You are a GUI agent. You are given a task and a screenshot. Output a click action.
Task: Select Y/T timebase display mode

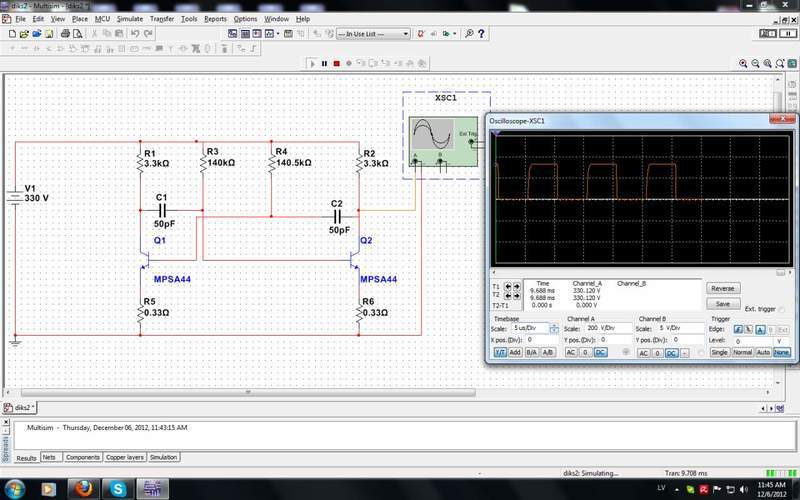click(x=498, y=352)
